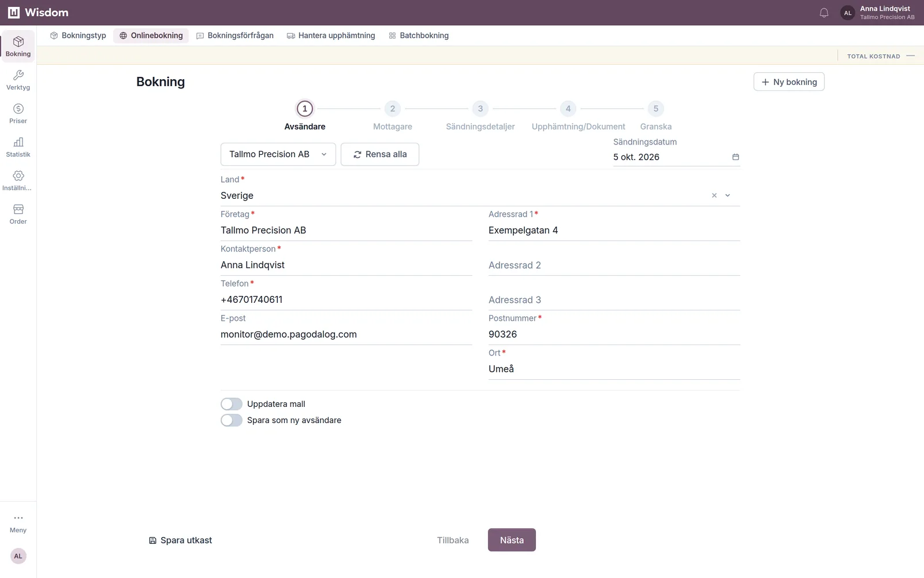Open the Hantera upphämtning tab
Viewport: 924px width, 578px height.
click(x=331, y=35)
